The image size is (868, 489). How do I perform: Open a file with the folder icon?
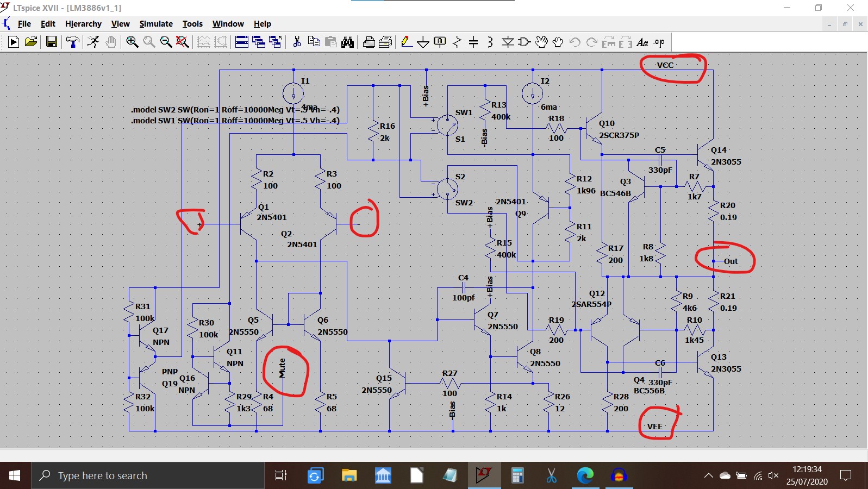point(31,42)
